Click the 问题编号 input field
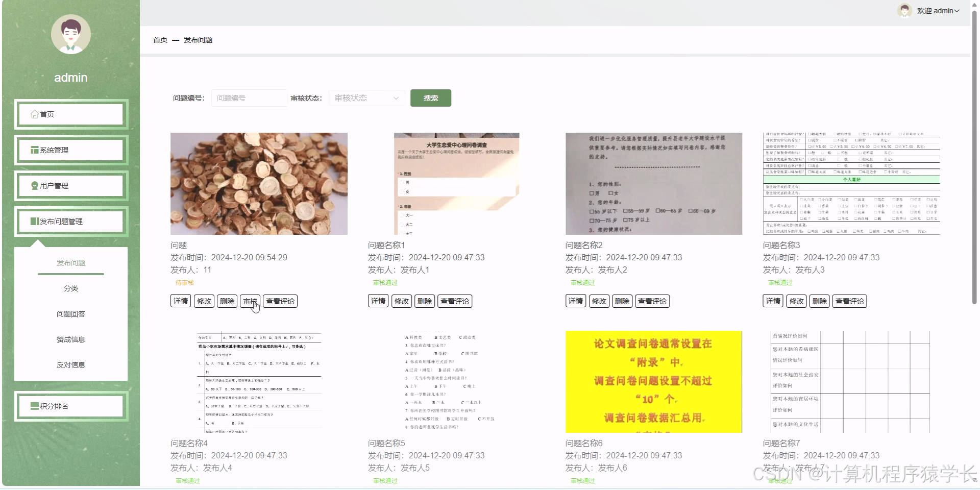Image resolution: width=980 pixels, height=490 pixels. click(249, 97)
